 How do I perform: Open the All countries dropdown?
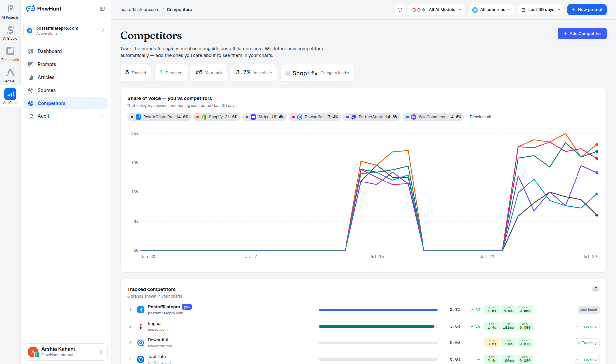(492, 10)
